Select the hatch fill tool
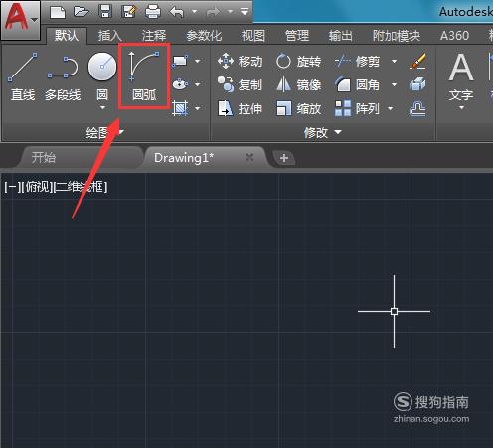The height and width of the screenshot is (448, 493). click(x=180, y=108)
